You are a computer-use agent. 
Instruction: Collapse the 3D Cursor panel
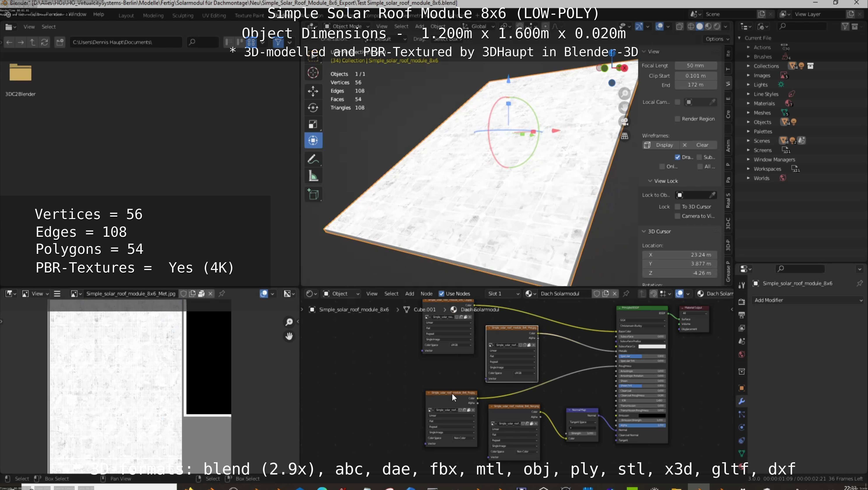644,231
